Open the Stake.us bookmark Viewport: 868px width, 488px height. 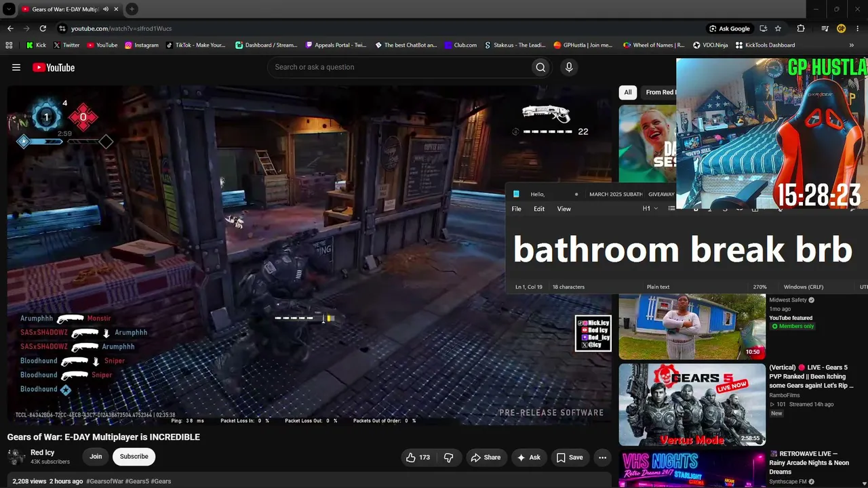(515, 45)
